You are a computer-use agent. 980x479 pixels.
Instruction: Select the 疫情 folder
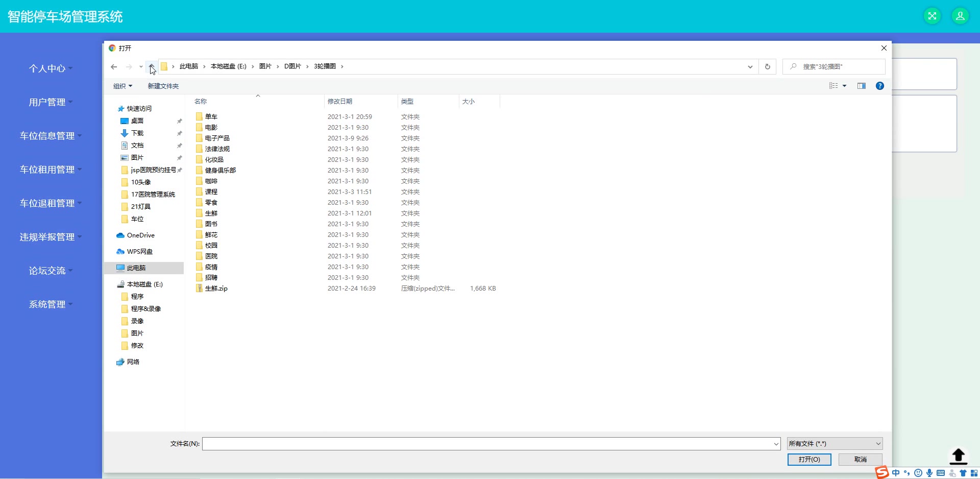coord(211,267)
